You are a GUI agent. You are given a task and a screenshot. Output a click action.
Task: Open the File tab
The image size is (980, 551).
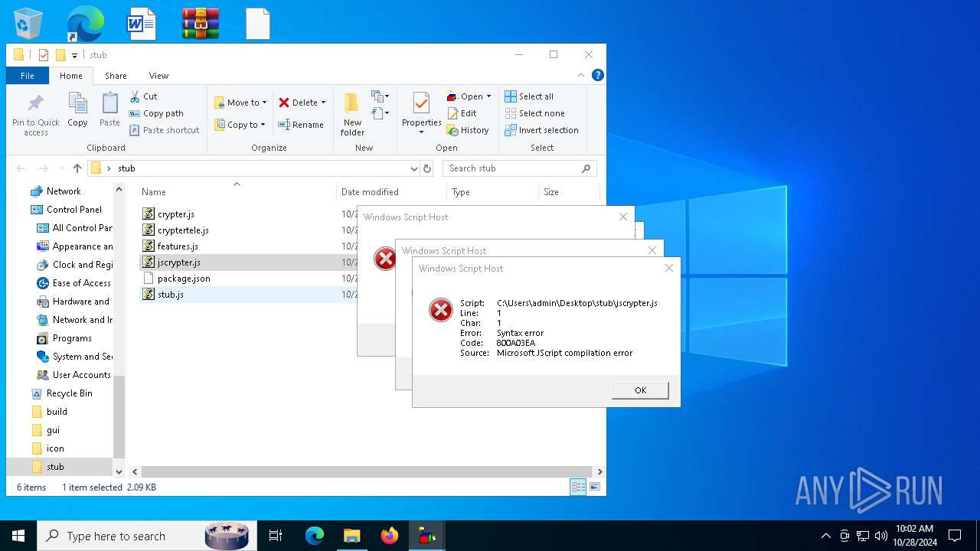click(x=28, y=76)
